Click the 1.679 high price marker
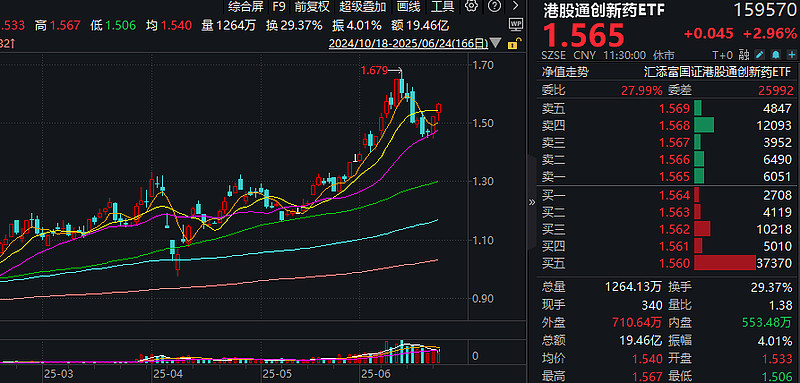Viewport: 800px width, 383px height. tap(374, 70)
